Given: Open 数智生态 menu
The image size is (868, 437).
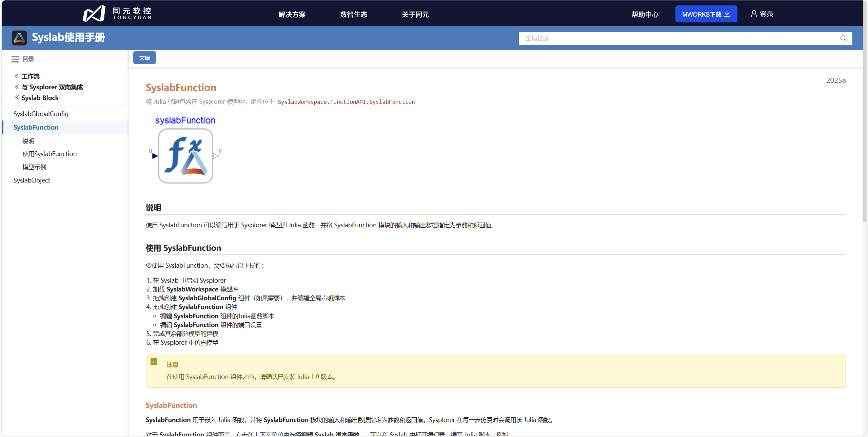Looking at the screenshot, I should coord(354,14).
